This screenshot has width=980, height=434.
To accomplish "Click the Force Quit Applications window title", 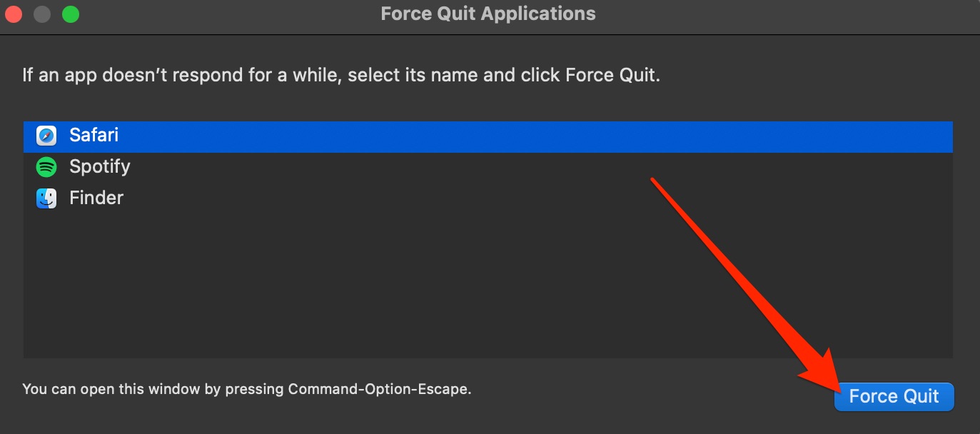I will coord(488,14).
